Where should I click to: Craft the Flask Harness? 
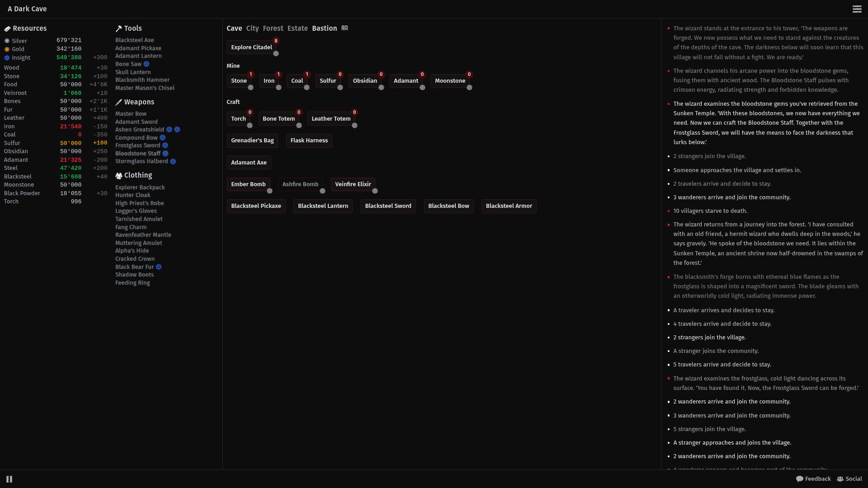(309, 141)
